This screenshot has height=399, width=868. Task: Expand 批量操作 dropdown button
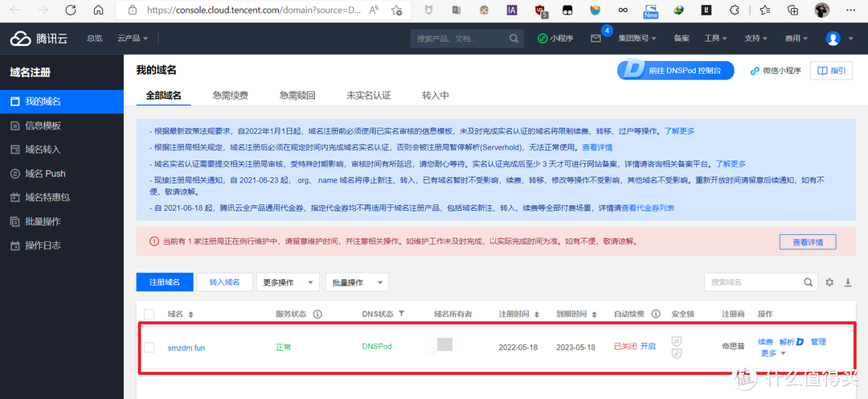[357, 282]
